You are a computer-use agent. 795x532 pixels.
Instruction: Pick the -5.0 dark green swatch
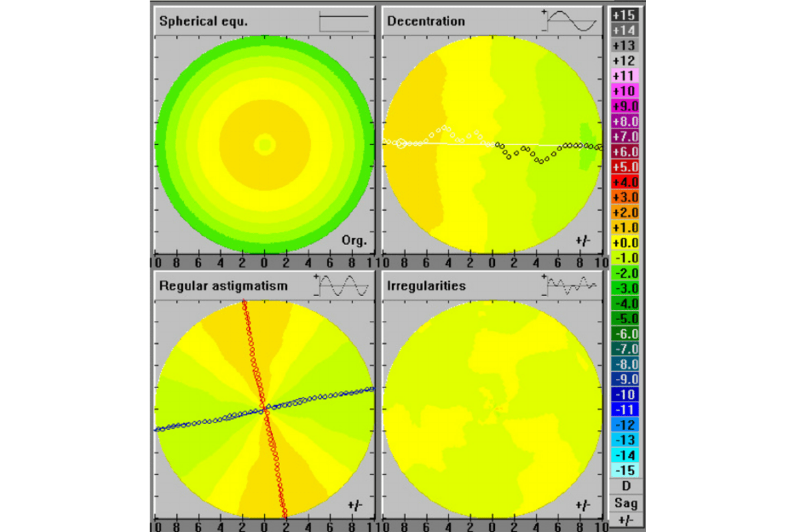coord(625,319)
